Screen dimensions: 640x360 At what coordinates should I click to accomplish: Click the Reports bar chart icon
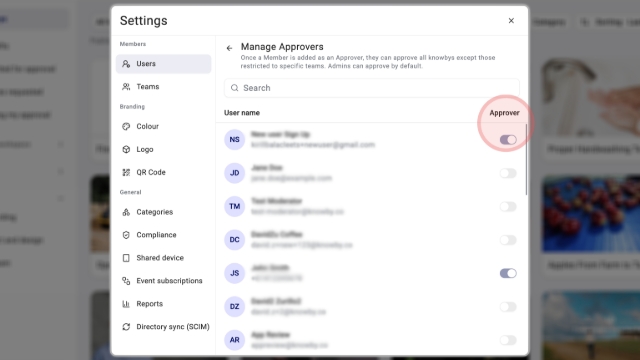click(x=126, y=304)
